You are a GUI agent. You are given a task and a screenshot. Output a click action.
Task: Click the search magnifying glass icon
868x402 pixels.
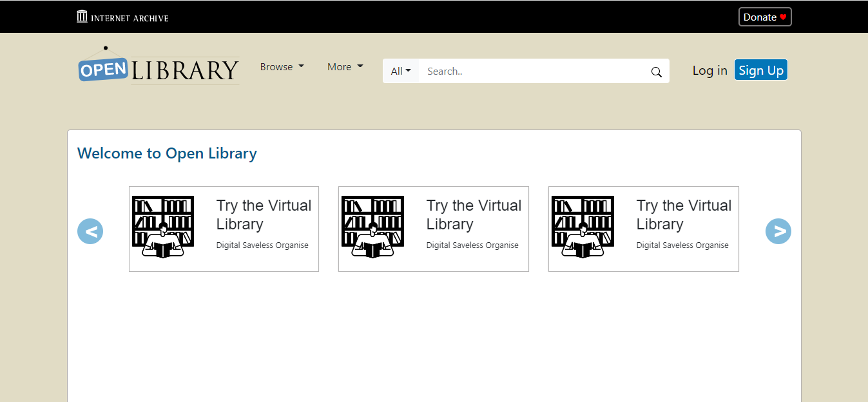(x=656, y=72)
